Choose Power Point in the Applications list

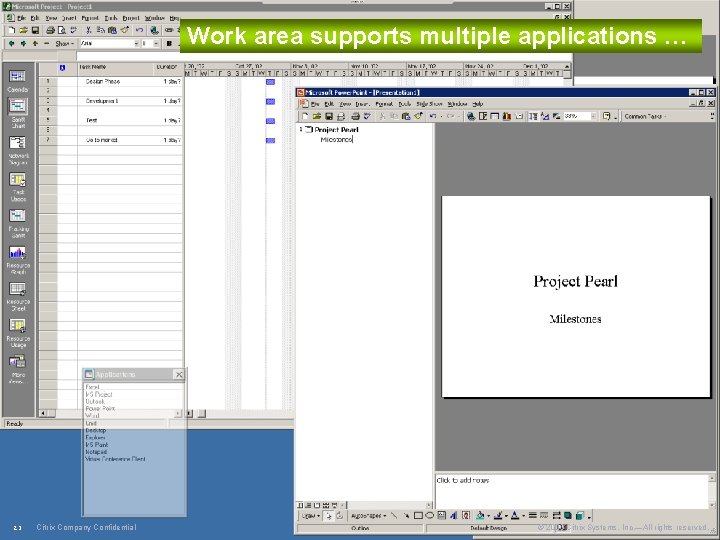tap(100, 408)
